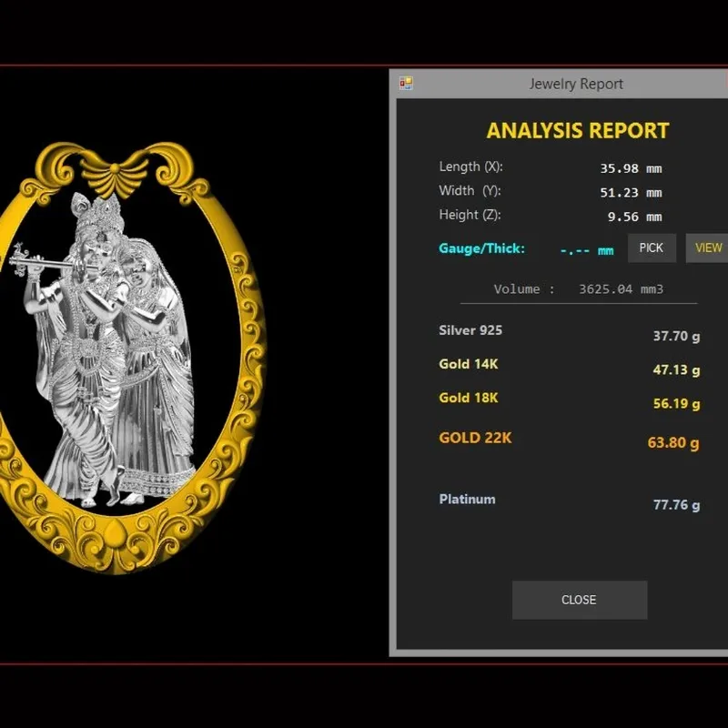Click the 77.76 g platinum weight
Screen dimensions: 728x728
676,505
